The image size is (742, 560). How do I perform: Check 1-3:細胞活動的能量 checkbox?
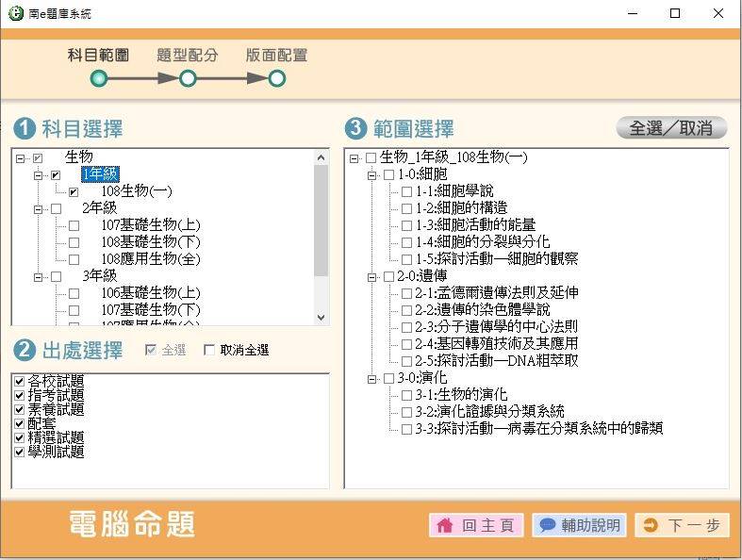(406, 225)
